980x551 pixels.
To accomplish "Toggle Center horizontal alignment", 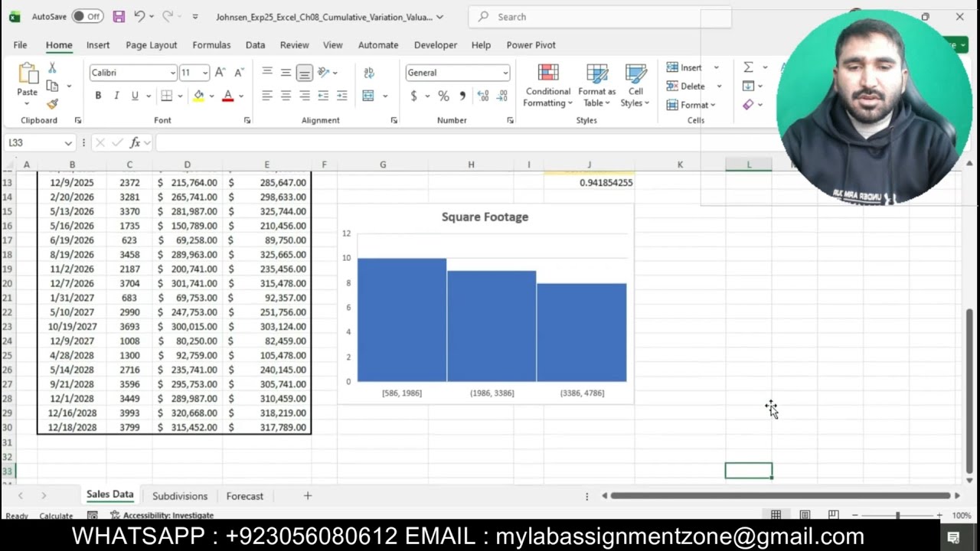I will (286, 96).
